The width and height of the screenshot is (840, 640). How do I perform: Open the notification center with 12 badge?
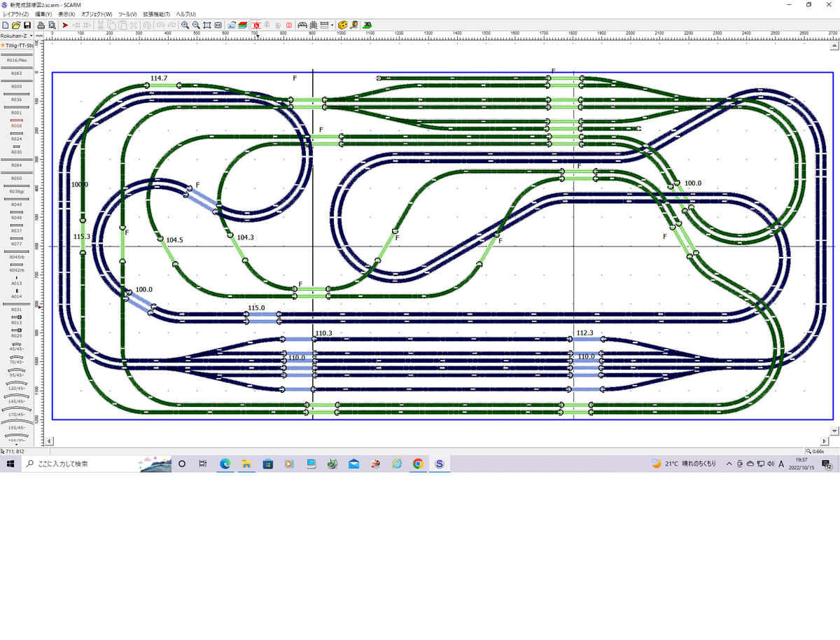point(827,464)
